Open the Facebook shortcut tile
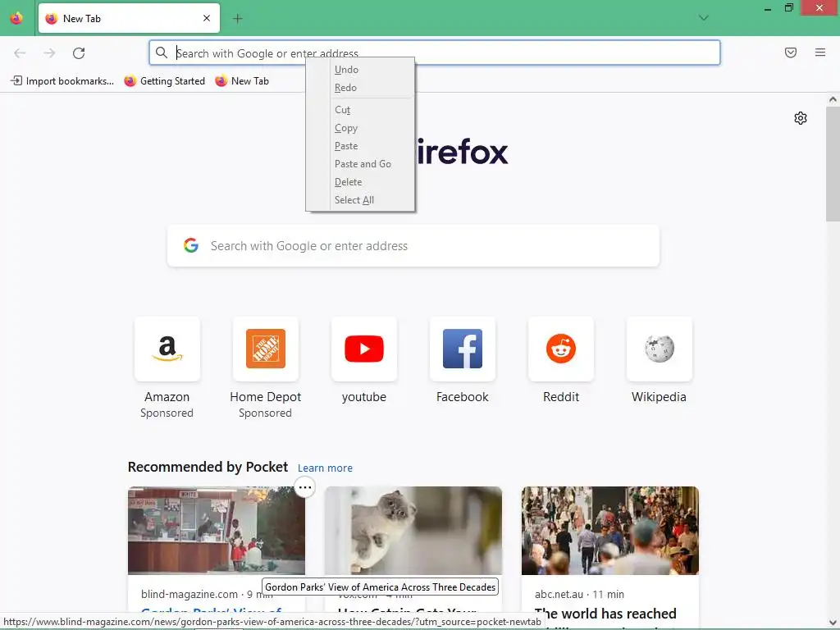 (x=463, y=349)
